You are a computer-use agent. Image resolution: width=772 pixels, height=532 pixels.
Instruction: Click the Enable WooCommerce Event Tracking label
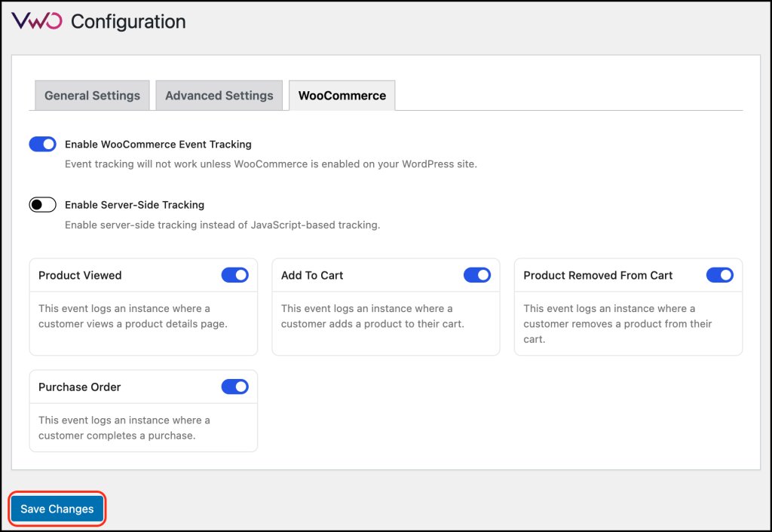tap(158, 144)
